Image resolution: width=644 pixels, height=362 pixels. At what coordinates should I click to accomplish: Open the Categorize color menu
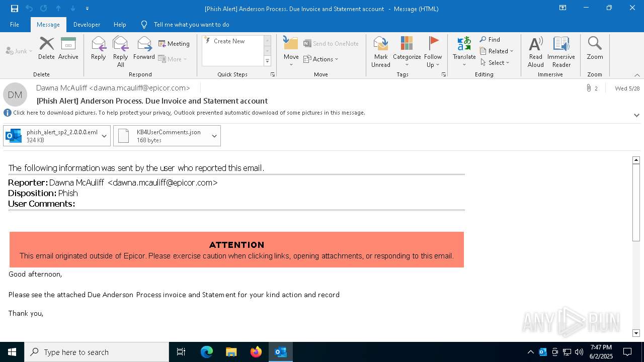(407, 51)
